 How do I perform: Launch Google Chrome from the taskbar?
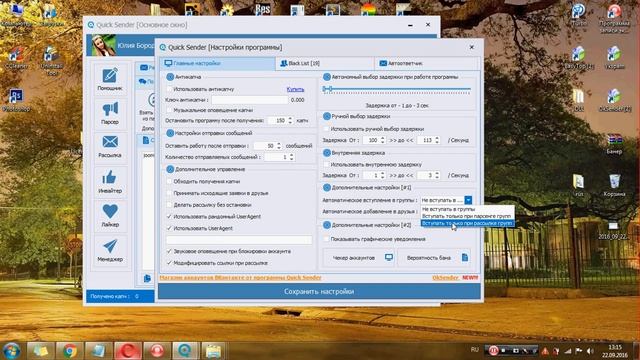click(69, 351)
